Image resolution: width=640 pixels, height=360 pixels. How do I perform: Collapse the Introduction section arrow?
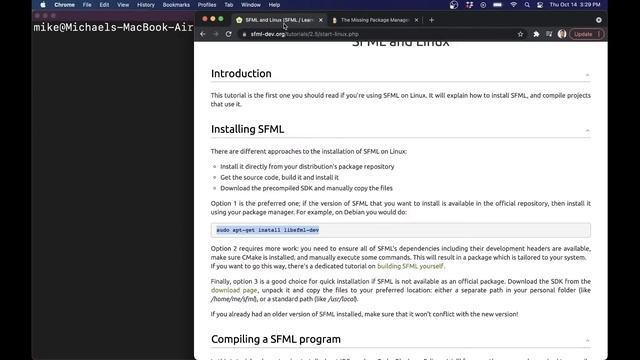587,75
